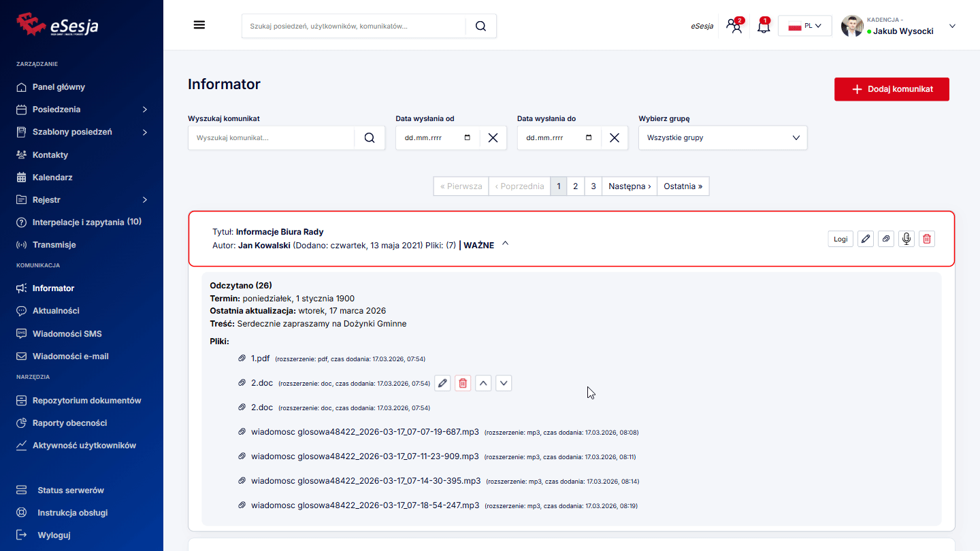Delete the Informacje Biura Rady message
The height and width of the screenshot is (551, 980).
(926, 239)
